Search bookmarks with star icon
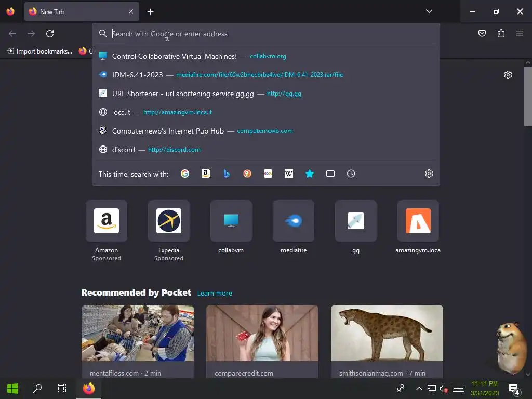The image size is (532, 399). point(310,174)
